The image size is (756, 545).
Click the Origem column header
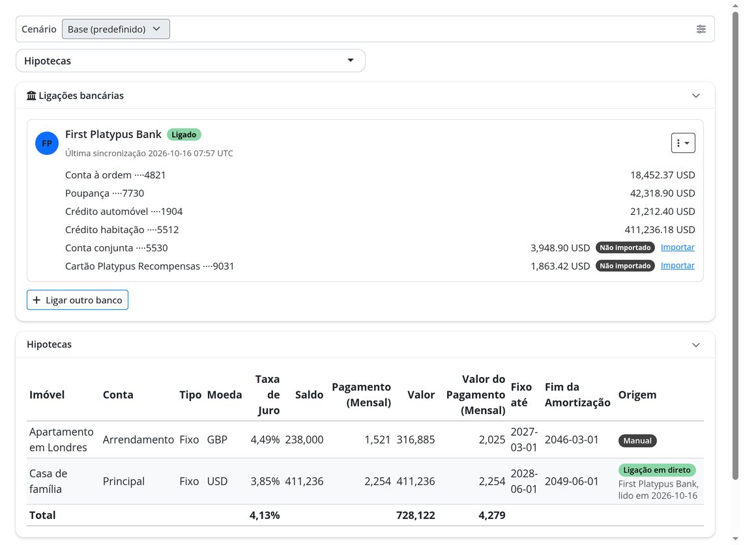[x=637, y=395]
